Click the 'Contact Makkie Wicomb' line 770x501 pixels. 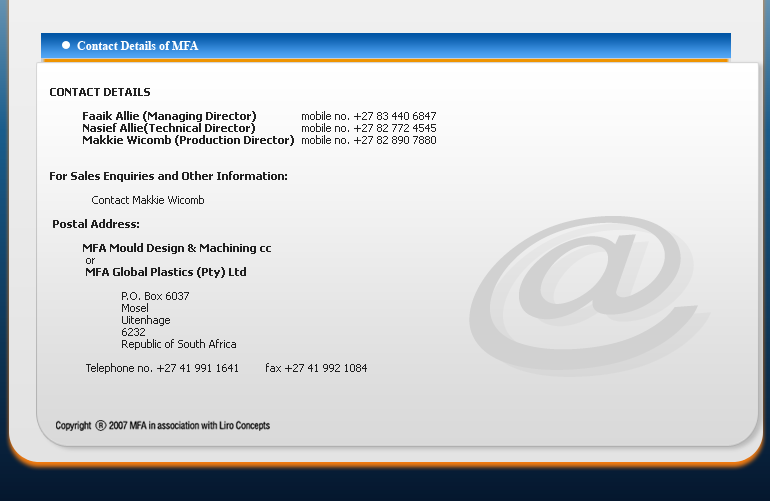click(x=148, y=200)
